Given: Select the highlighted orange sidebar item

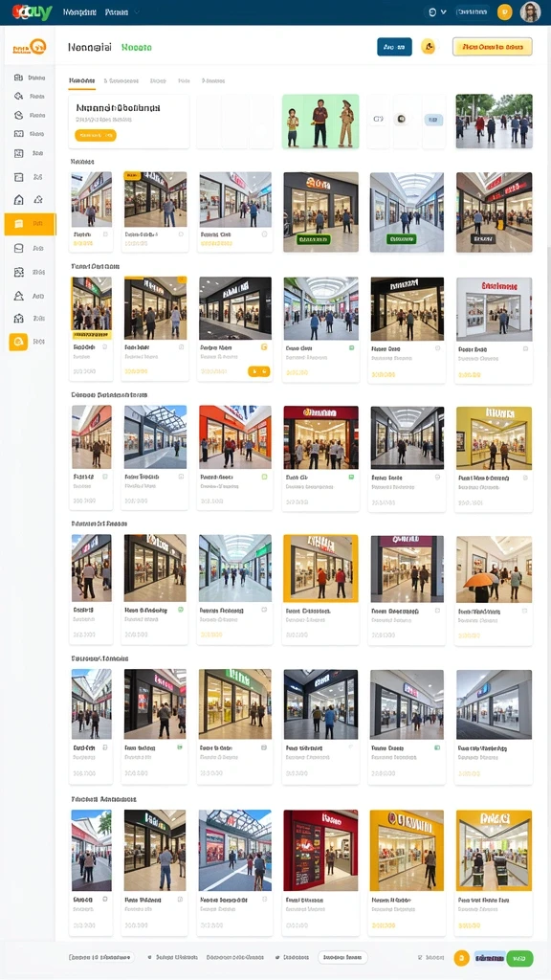Looking at the screenshot, I should pyautogui.click(x=30, y=224).
